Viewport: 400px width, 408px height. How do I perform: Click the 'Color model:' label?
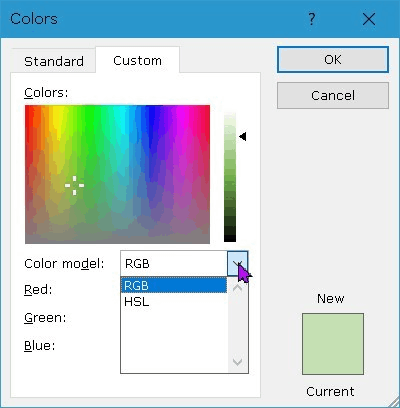point(64,264)
